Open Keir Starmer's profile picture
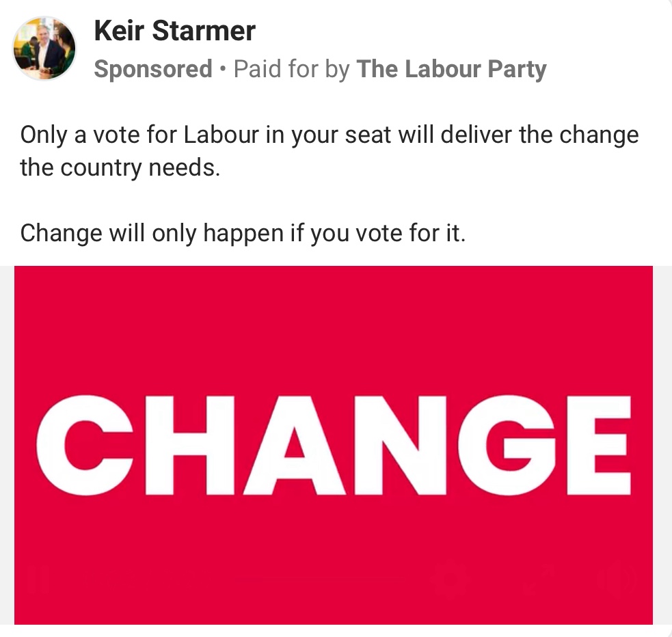 pos(44,49)
